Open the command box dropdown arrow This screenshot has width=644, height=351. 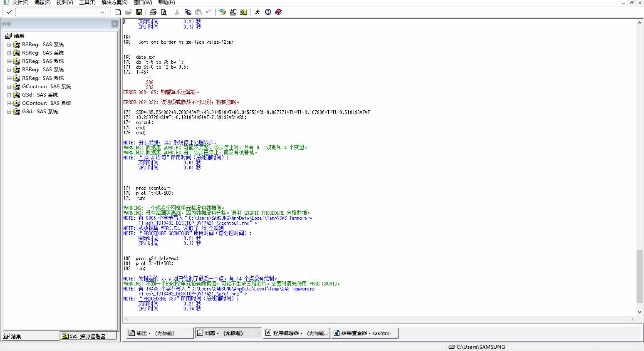coord(102,12)
